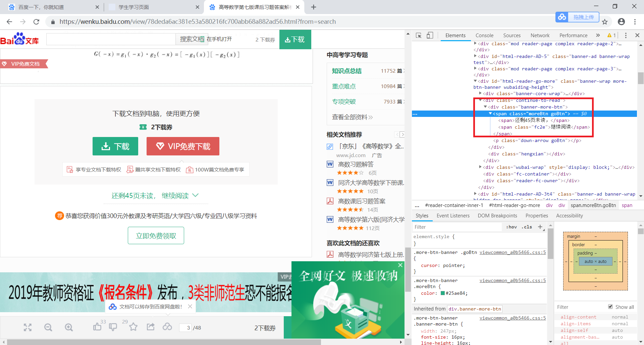Expand the html-reader-AD-5 div node
The image size is (644, 345).
475,56
